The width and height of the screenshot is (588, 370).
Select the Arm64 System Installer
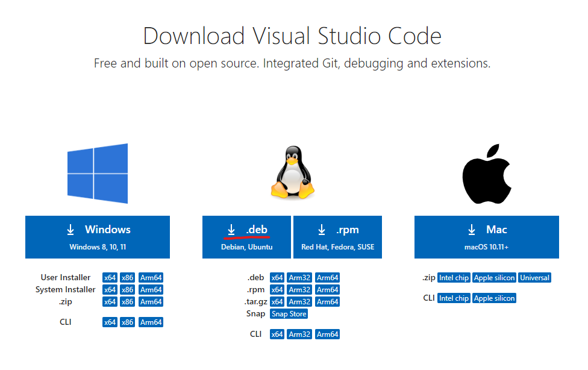click(151, 289)
